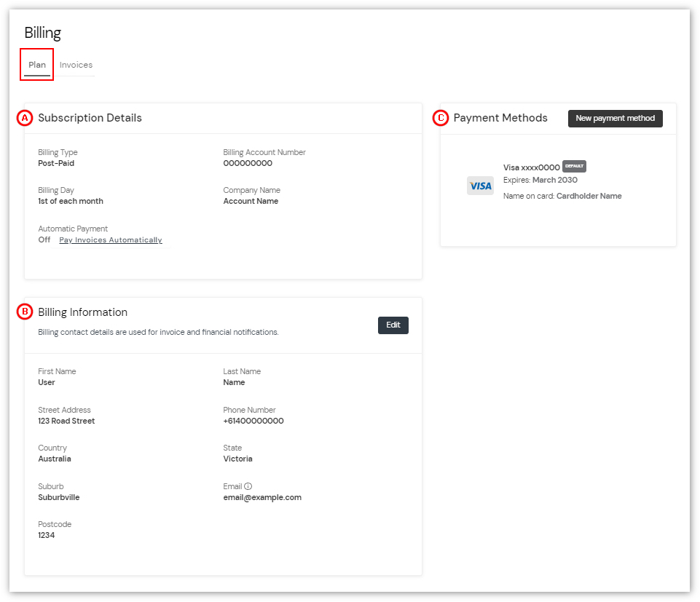The image size is (700, 602).
Task: Click the Visa xxxx0000 card entry
Action: (531, 167)
